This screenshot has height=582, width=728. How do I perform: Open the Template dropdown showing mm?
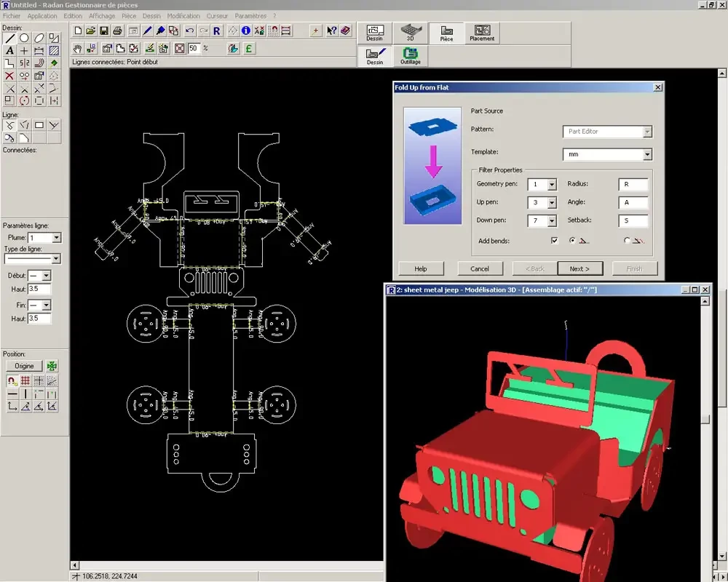pyautogui.click(x=647, y=154)
